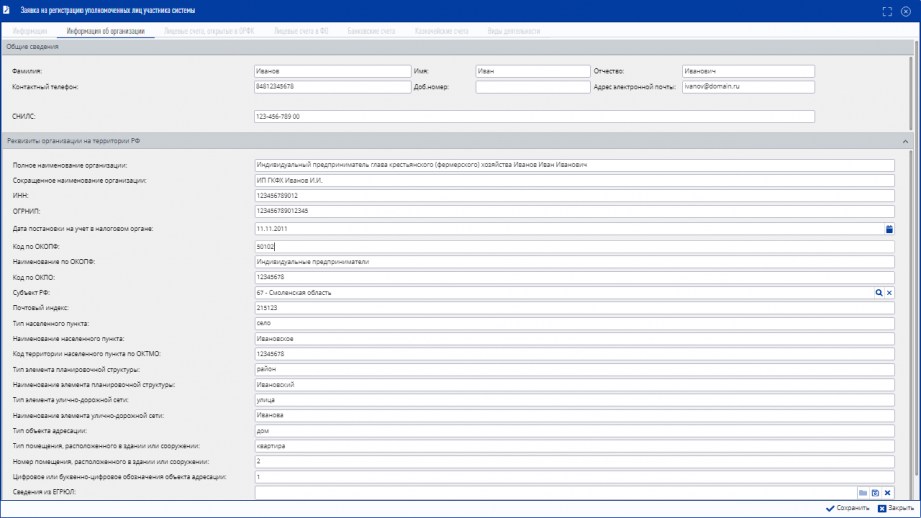Focus the ОГРНИП input field
921x518 pixels.
click(x=574, y=211)
